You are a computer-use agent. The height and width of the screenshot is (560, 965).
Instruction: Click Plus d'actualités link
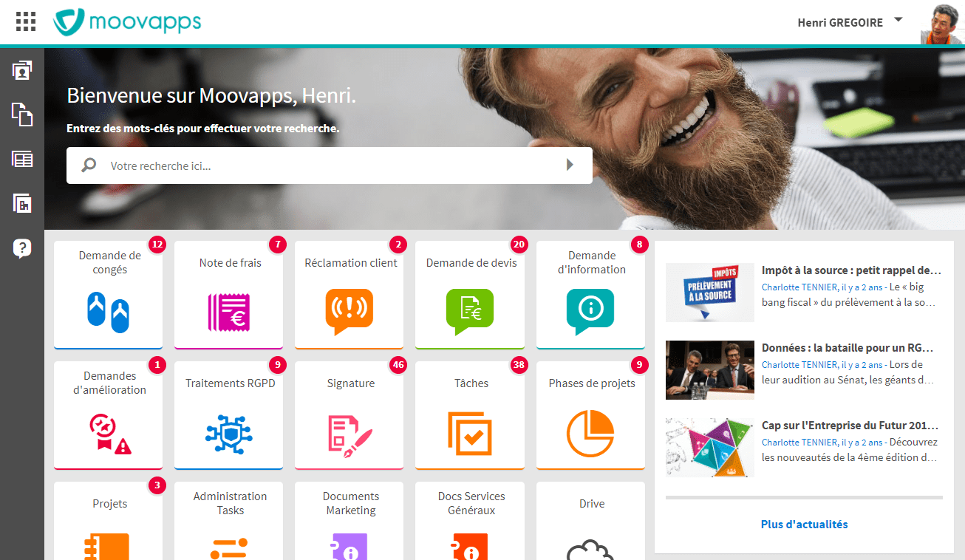click(804, 525)
